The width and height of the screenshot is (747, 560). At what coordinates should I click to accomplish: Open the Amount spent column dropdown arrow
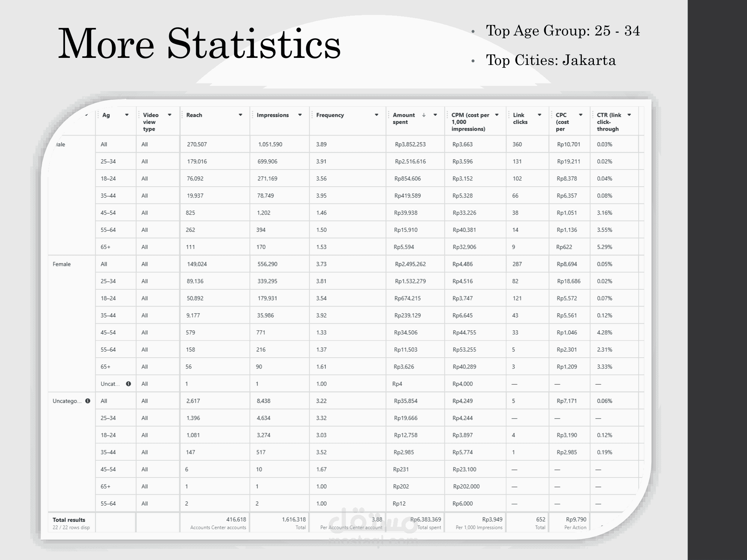[x=435, y=115]
